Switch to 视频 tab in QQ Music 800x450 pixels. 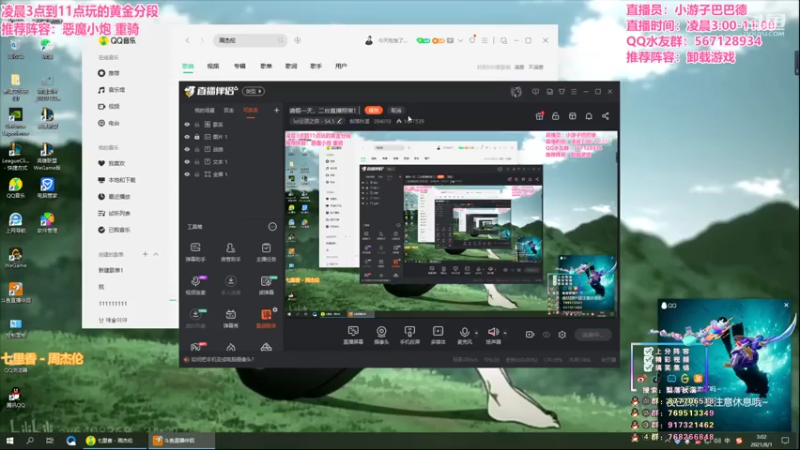(213, 66)
